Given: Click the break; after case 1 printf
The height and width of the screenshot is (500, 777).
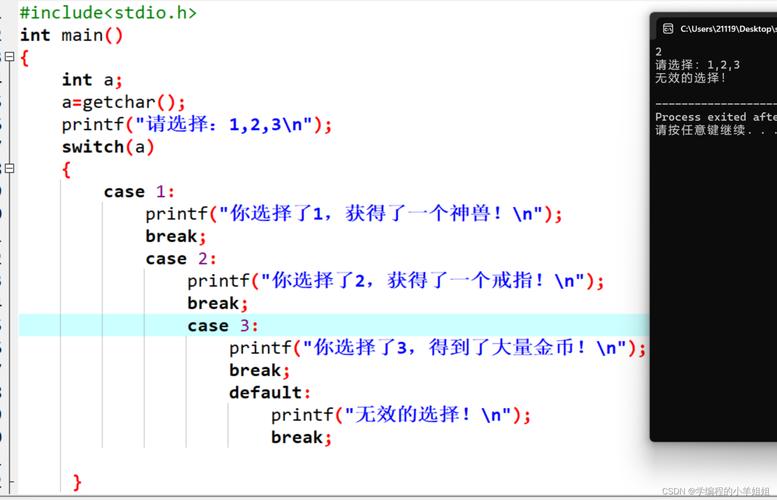Looking at the screenshot, I should click(176, 236).
